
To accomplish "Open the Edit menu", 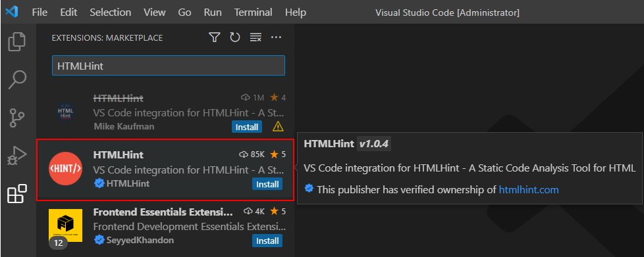I will coord(68,12).
